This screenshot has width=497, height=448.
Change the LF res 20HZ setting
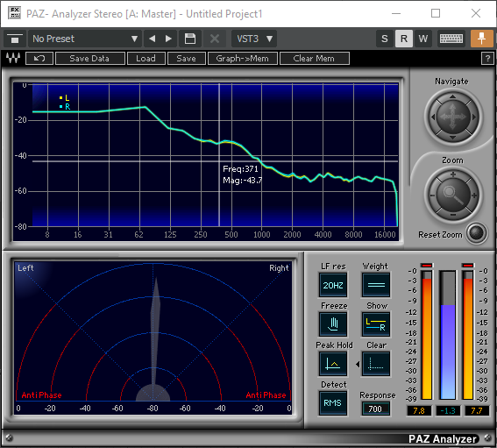coord(333,285)
